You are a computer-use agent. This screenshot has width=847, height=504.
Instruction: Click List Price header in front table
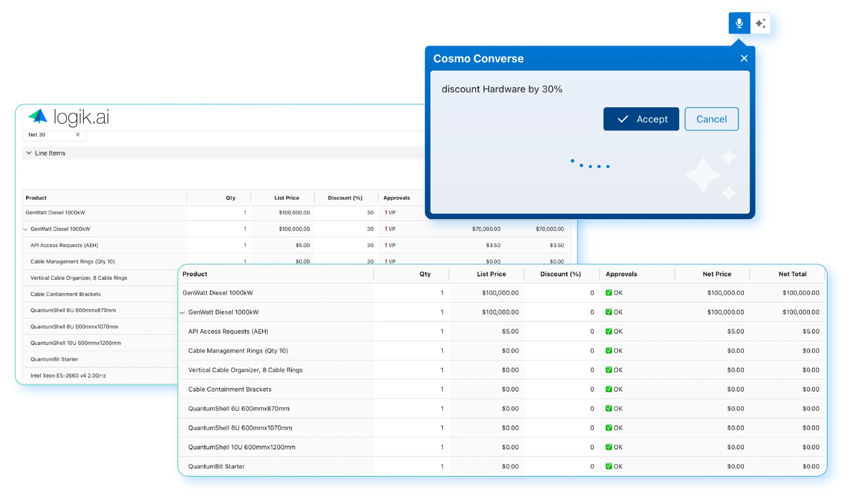(491, 274)
